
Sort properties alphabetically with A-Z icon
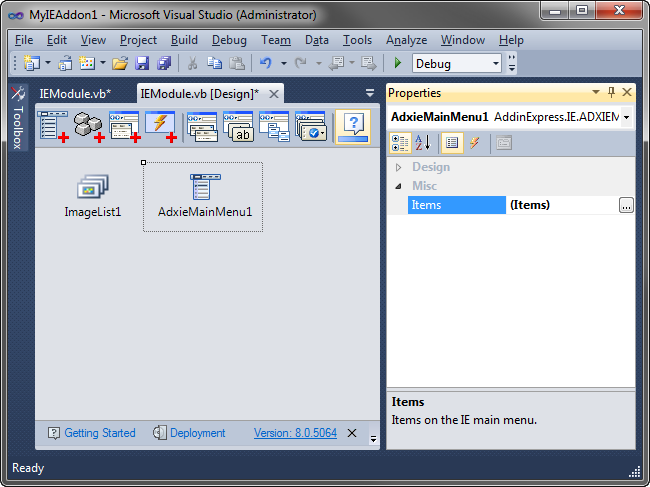pyautogui.click(x=423, y=143)
